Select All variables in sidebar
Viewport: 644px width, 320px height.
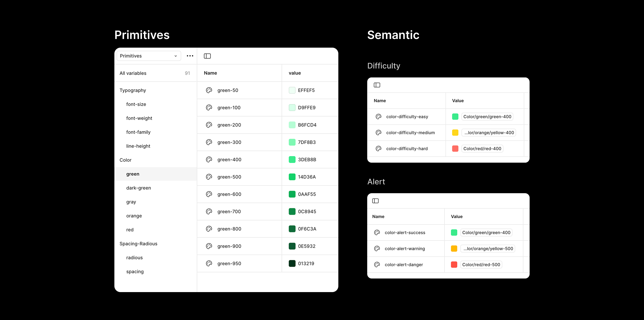coord(133,73)
